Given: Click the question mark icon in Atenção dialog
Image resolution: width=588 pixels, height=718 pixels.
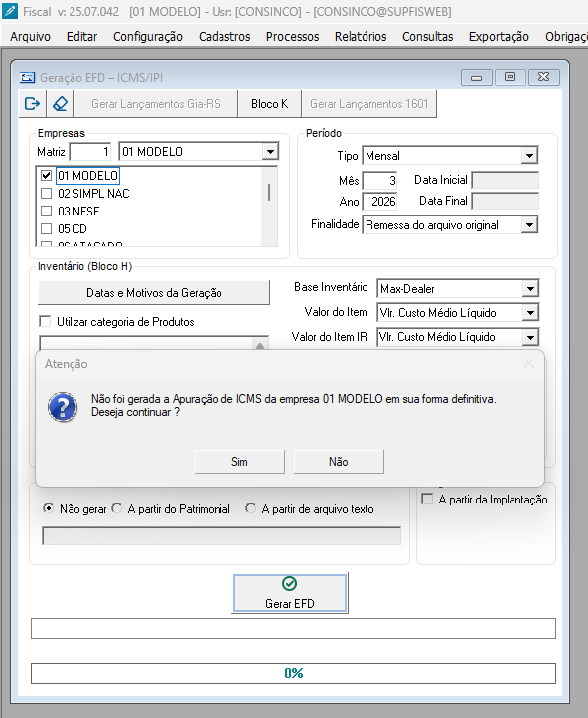Looking at the screenshot, I should click(63, 406).
